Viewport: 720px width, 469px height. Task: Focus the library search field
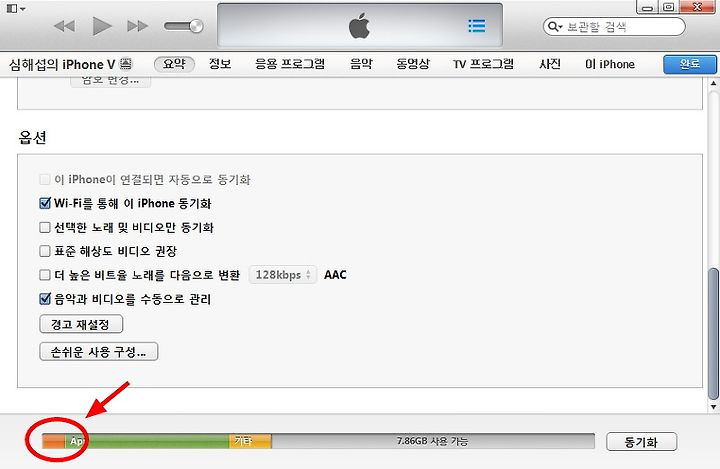tap(613, 27)
